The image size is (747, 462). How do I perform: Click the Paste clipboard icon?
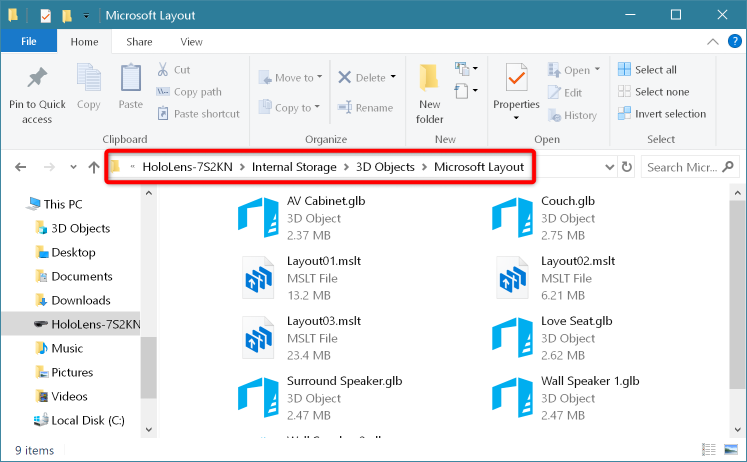[x=130, y=78]
